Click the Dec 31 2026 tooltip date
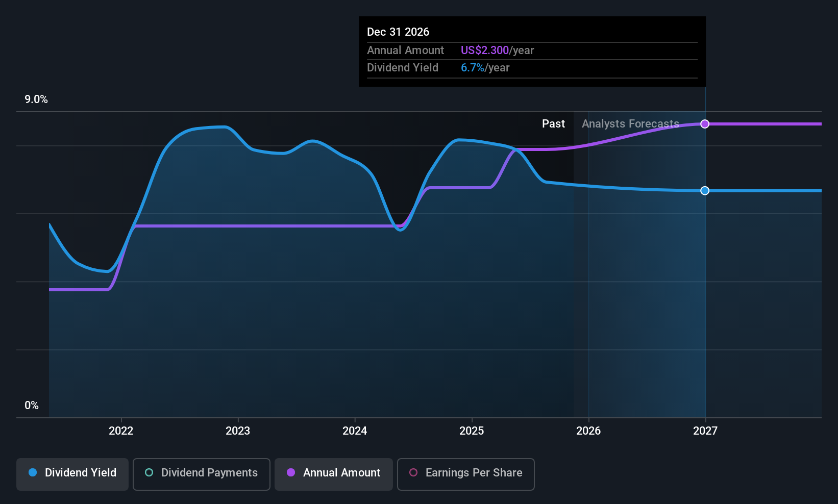 point(398,32)
